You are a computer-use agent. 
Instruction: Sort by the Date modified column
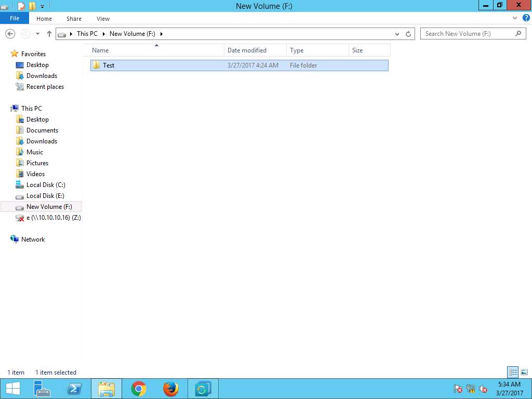[255, 50]
